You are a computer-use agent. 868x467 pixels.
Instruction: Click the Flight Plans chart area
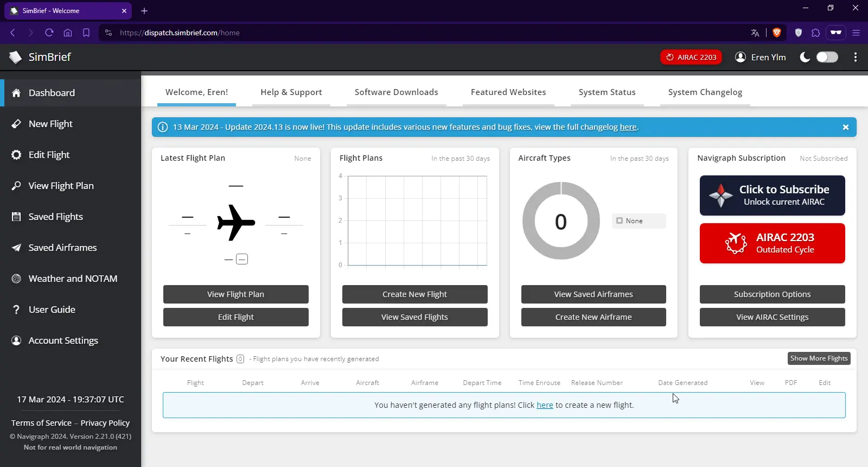click(x=417, y=220)
